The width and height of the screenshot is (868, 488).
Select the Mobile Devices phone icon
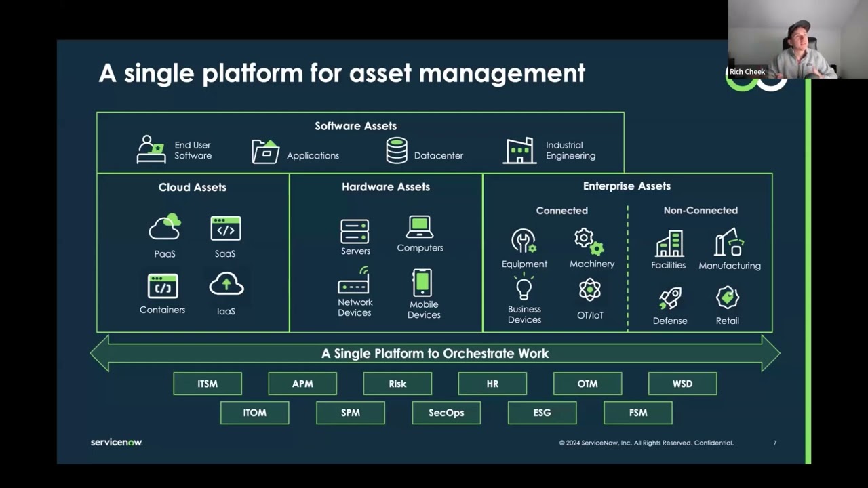coord(422,283)
